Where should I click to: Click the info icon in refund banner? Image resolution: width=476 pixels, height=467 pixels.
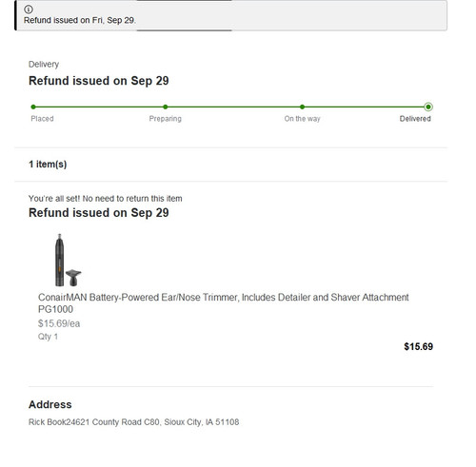coord(29,10)
